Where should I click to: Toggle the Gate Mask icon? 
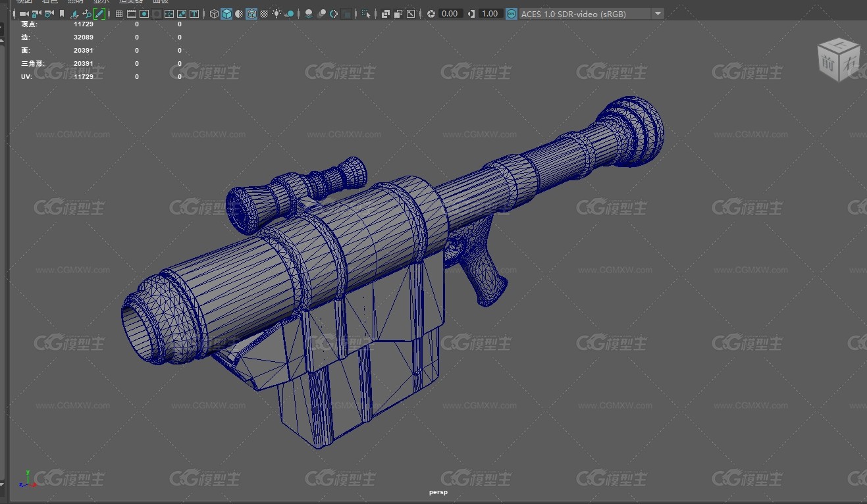tap(157, 14)
